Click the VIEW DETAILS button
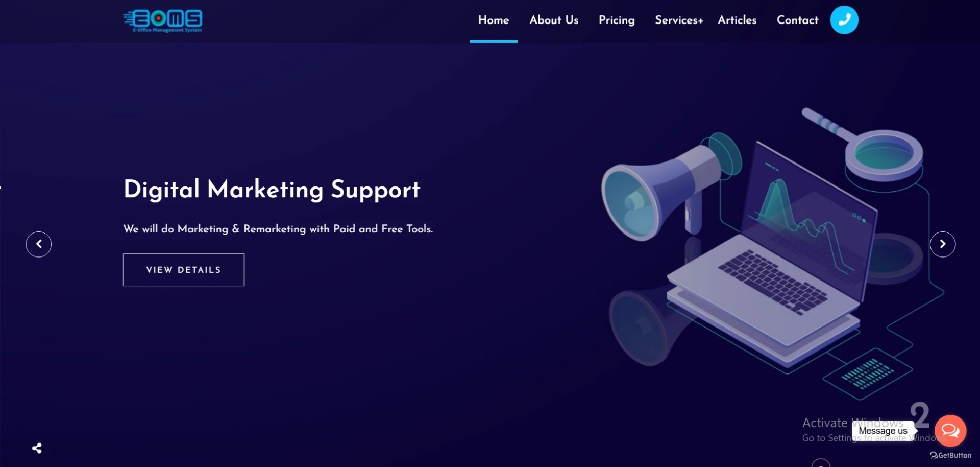This screenshot has width=980, height=467. pyautogui.click(x=184, y=270)
